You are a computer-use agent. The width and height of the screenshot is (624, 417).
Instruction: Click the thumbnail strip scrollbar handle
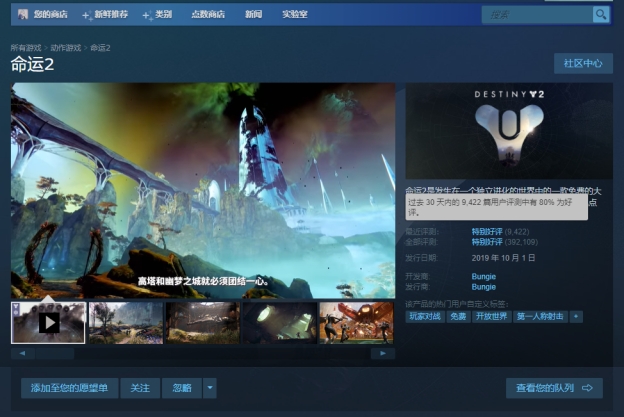55,353
